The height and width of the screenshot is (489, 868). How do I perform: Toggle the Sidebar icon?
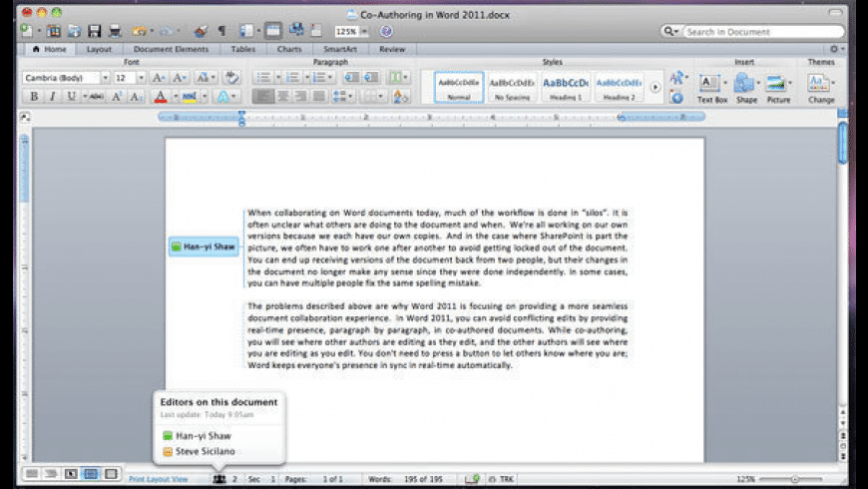tap(246, 31)
